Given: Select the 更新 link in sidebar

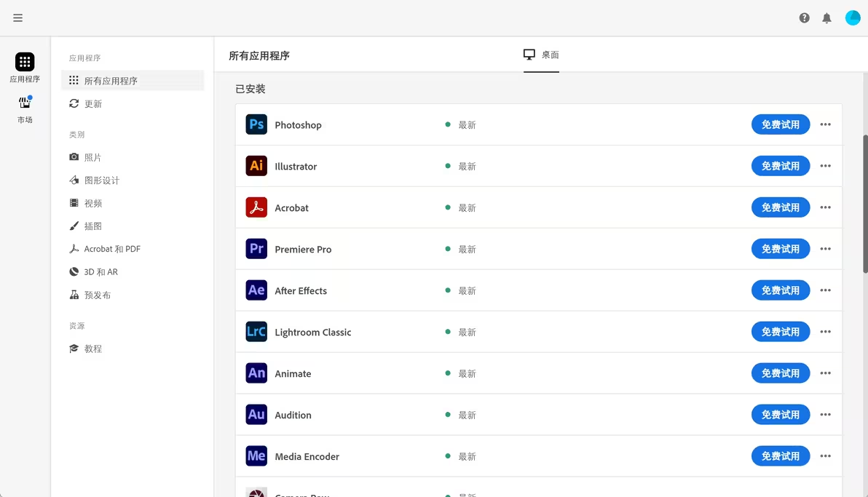Looking at the screenshot, I should (92, 103).
